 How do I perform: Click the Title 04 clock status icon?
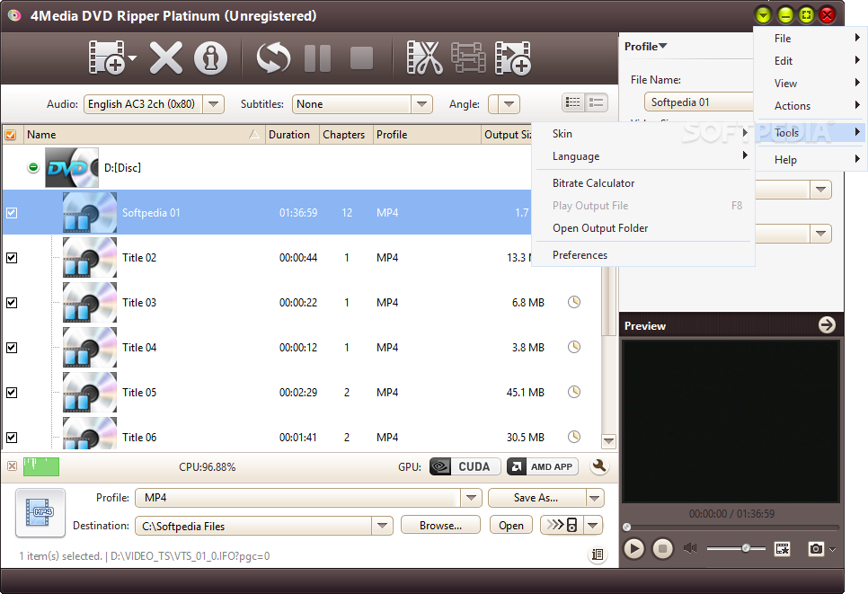pyautogui.click(x=574, y=347)
